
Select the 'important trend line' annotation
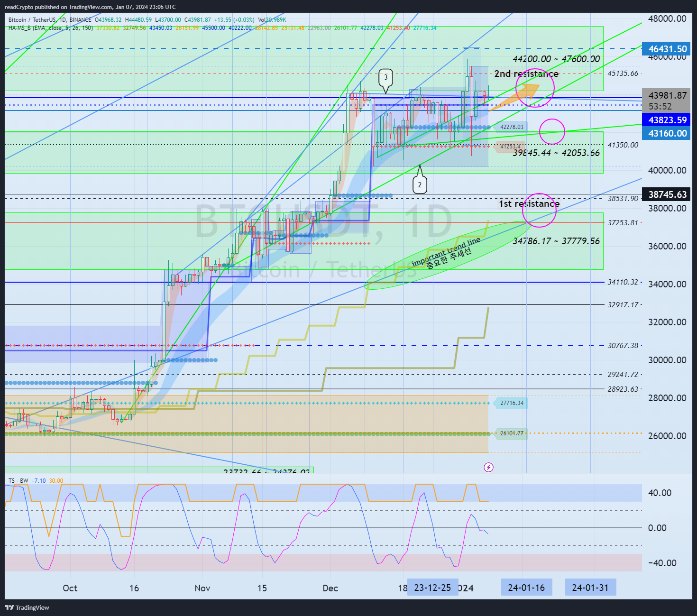446,251
